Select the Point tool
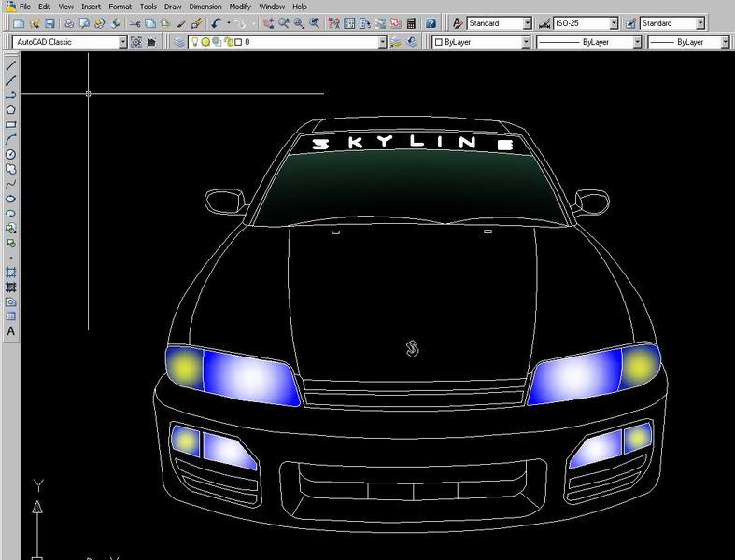 [x=11, y=258]
